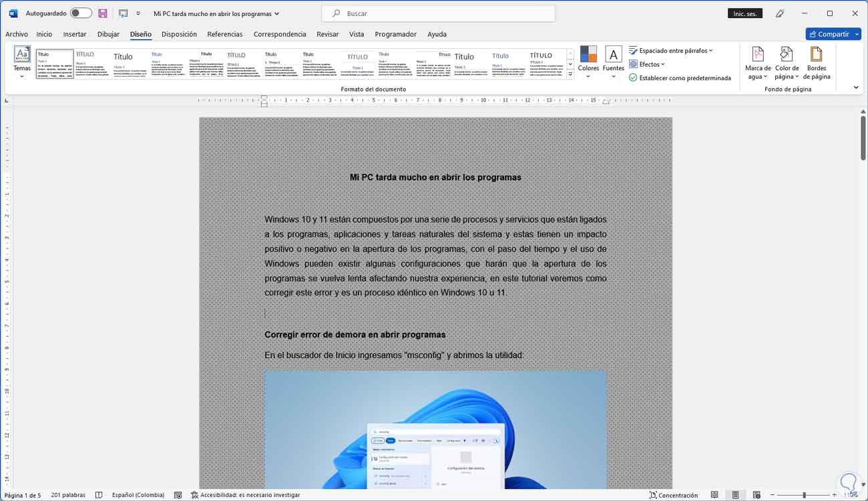This screenshot has width=868, height=501.
Task: Open the Marca de agua watermark menu
Action: (758, 63)
